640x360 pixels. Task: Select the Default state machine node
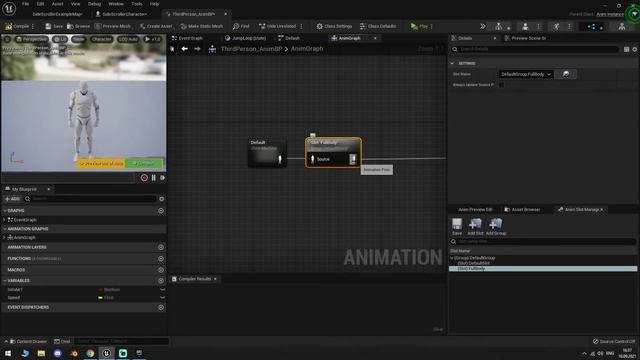pyautogui.click(x=267, y=153)
